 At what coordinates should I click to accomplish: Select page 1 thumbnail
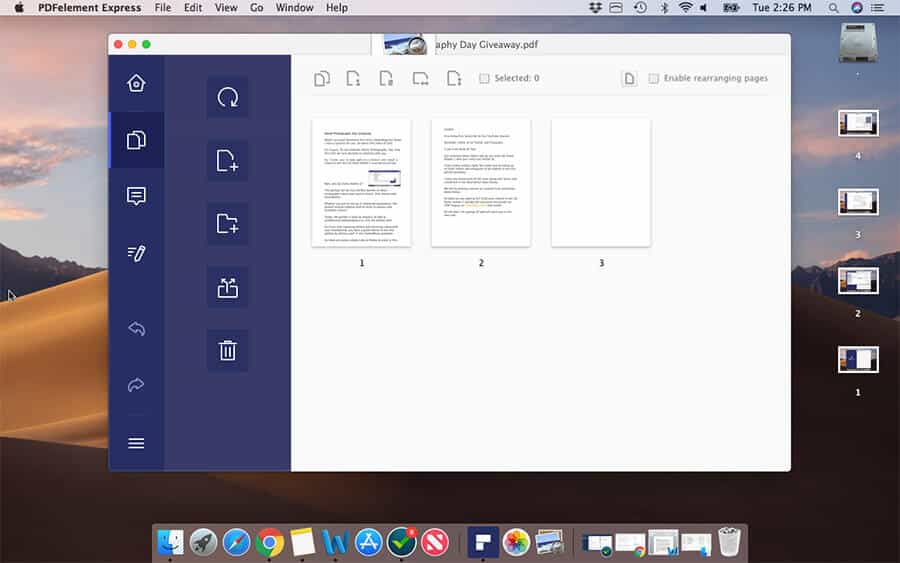click(361, 183)
